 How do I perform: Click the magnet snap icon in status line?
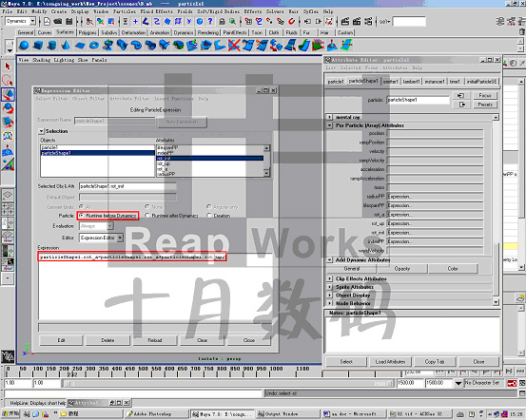(x=291, y=22)
